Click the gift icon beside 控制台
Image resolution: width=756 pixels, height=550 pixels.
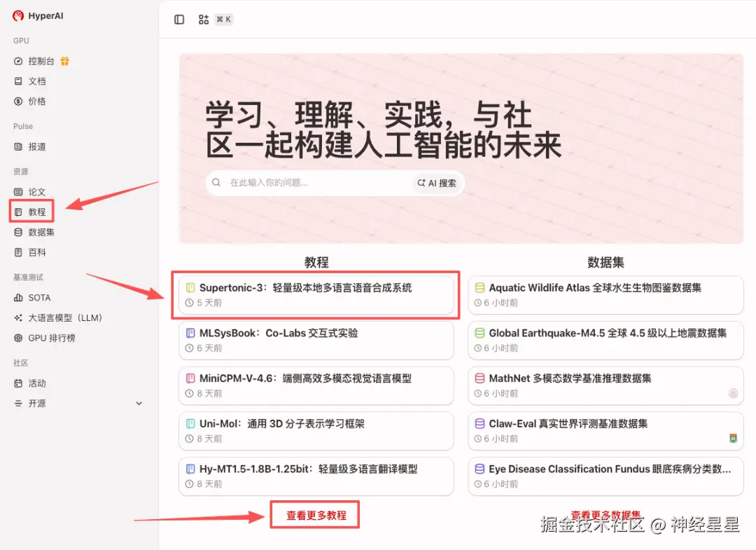64,61
